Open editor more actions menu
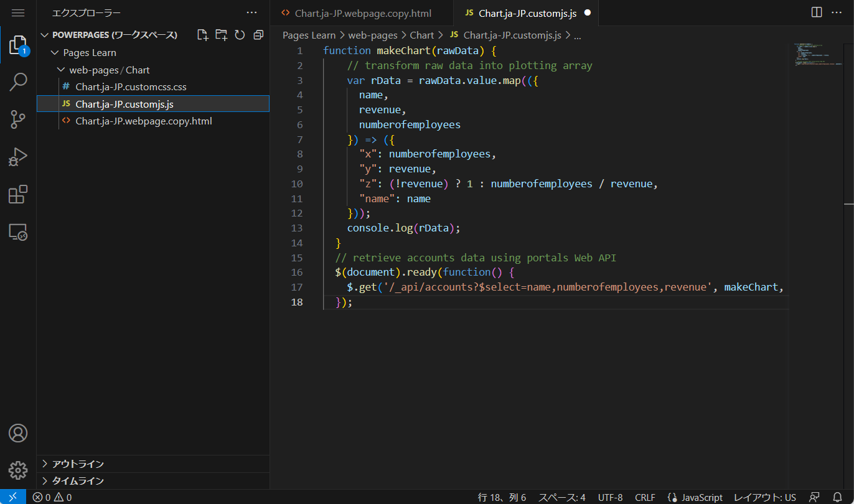854x504 pixels. [x=837, y=12]
